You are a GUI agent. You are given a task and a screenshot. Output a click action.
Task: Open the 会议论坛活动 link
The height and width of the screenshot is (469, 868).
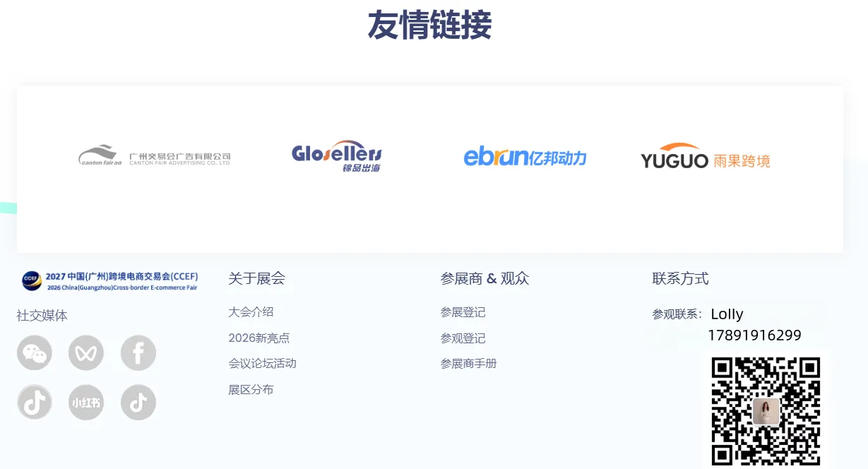262,363
